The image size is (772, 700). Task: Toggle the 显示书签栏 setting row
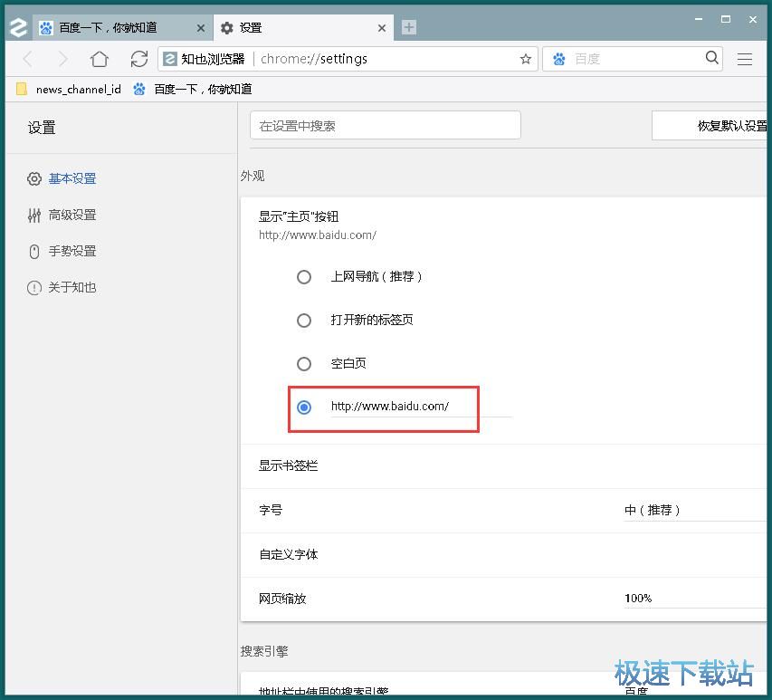(503, 466)
